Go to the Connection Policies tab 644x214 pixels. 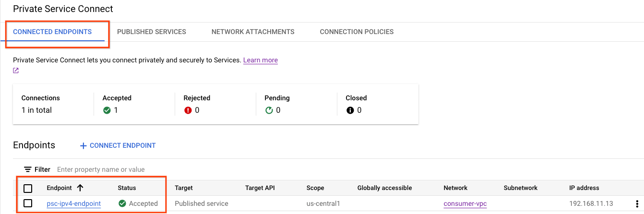pyautogui.click(x=357, y=32)
